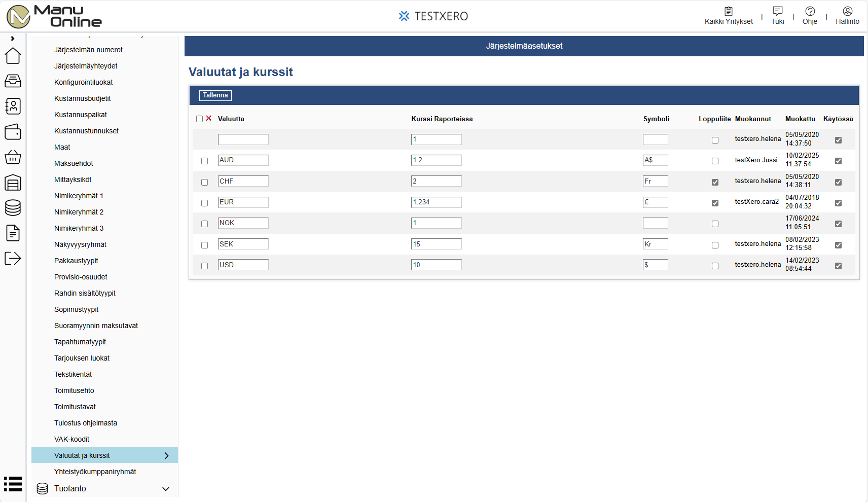Open the document icon in sidebar

(x=13, y=233)
